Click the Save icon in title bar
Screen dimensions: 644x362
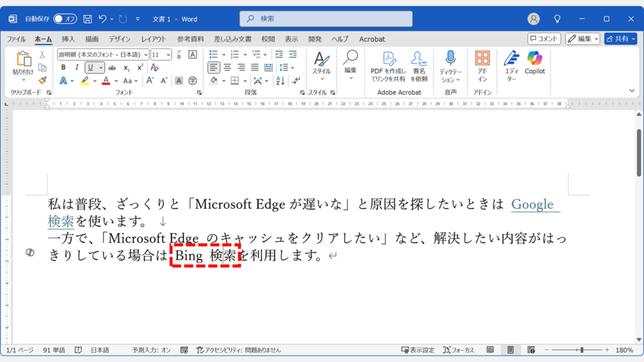pos(87,19)
